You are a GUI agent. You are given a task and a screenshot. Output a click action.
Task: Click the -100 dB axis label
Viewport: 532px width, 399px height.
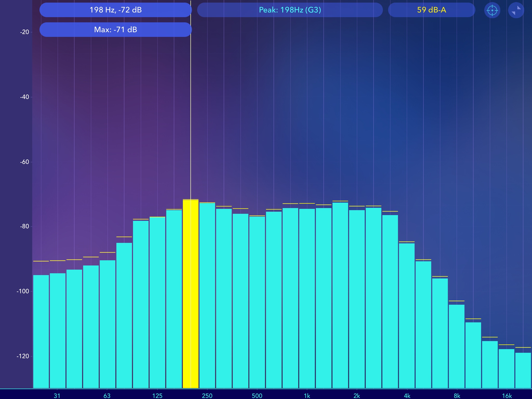click(23, 291)
